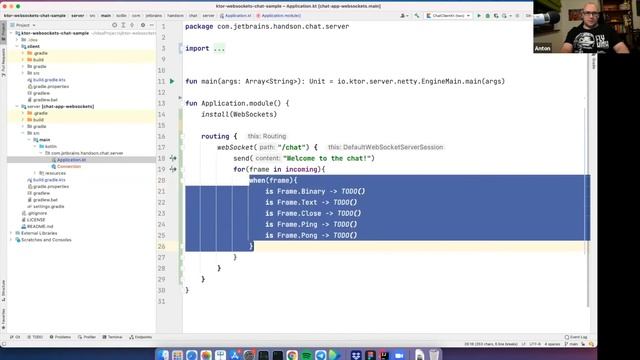
Task: Expand External Libraries node
Action: coord(11,233)
